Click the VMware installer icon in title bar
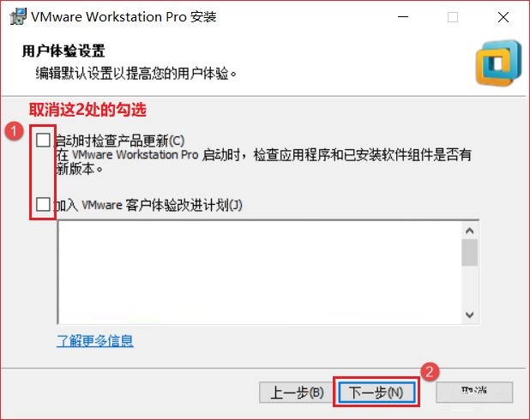Viewport: 530px width, 420px height. [18, 16]
